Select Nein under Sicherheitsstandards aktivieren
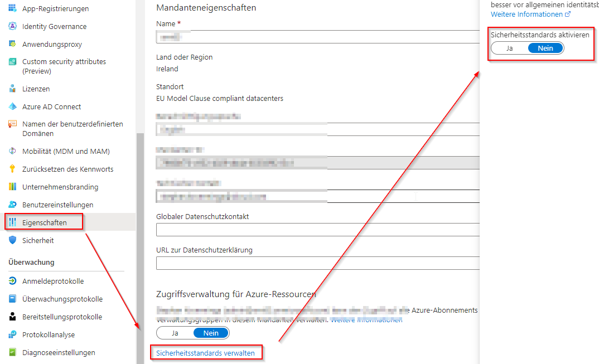Image resolution: width=599 pixels, height=364 pixels. (x=545, y=48)
